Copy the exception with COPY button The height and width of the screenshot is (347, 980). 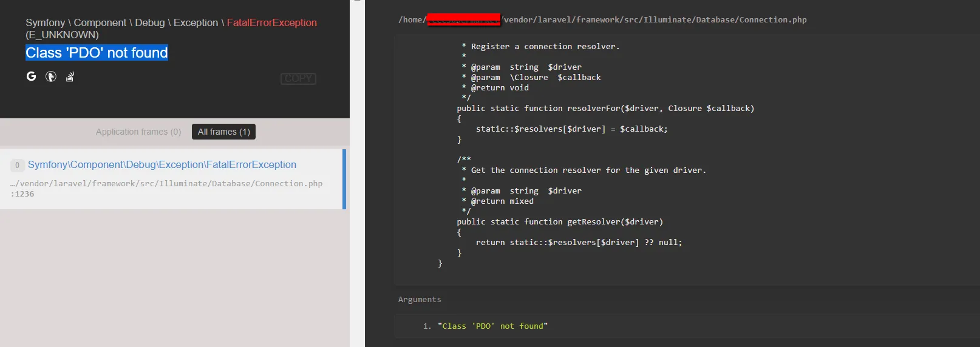coord(298,79)
